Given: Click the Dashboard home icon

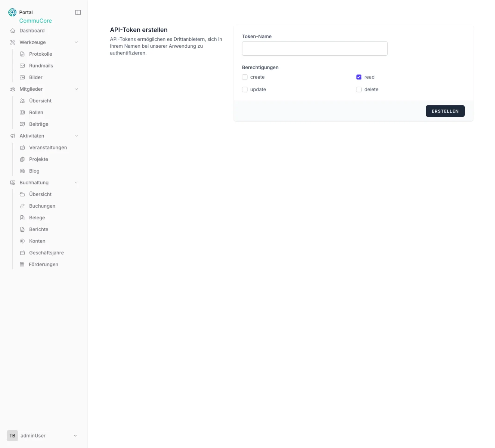Looking at the screenshot, I should coord(13,31).
